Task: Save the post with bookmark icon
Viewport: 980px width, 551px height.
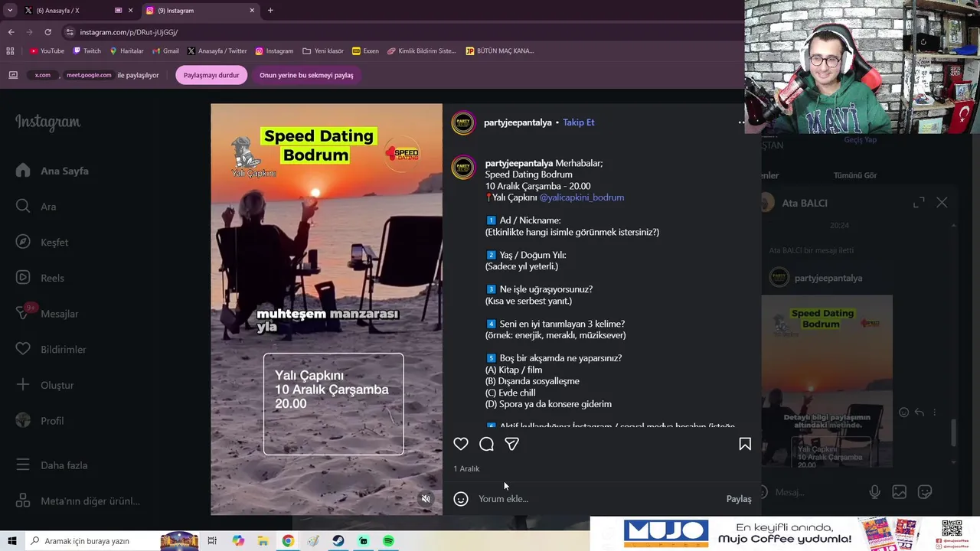Action: click(x=745, y=444)
